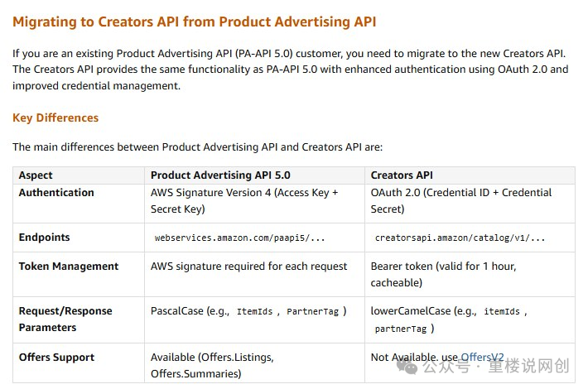Select the Key Differences heading
Screen dimensions: 588x389
[55, 118]
